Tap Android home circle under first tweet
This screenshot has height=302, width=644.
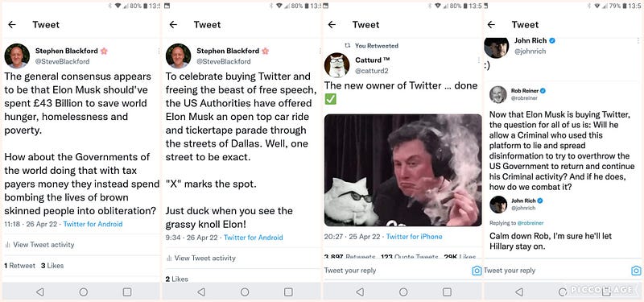click(84, 292)
